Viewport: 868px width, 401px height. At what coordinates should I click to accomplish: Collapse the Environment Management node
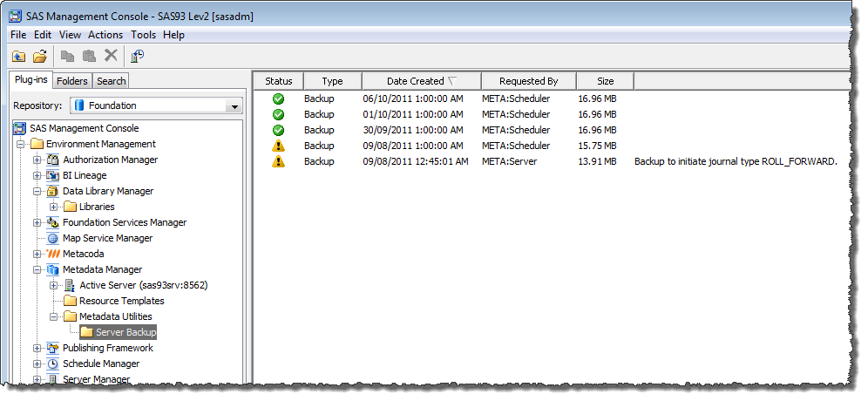click(21, 145)
